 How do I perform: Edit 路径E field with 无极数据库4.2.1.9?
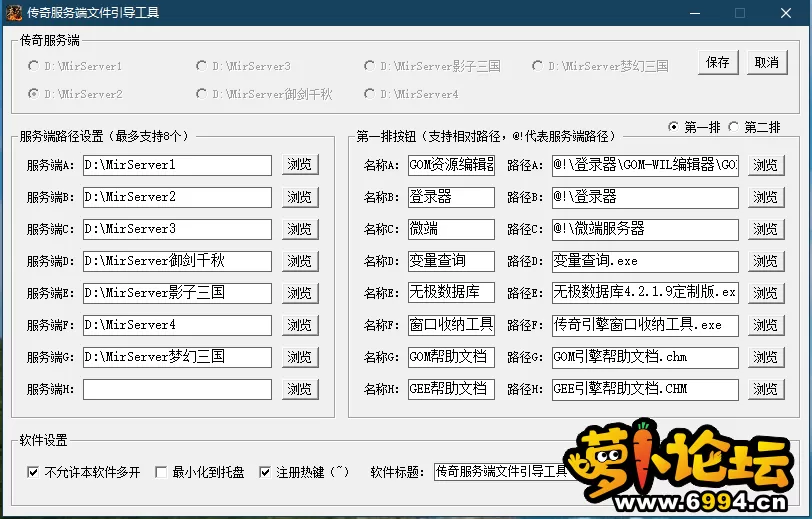pyautogui.click(x=645, y=293)
